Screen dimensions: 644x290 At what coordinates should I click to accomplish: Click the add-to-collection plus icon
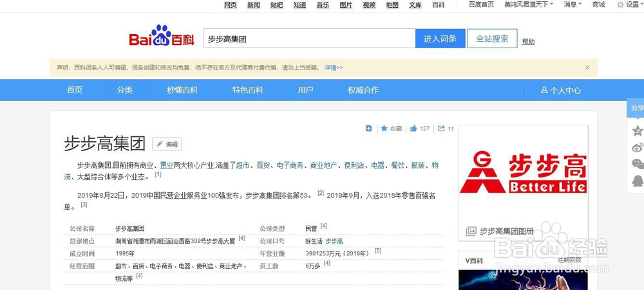[x=369, y=129]
